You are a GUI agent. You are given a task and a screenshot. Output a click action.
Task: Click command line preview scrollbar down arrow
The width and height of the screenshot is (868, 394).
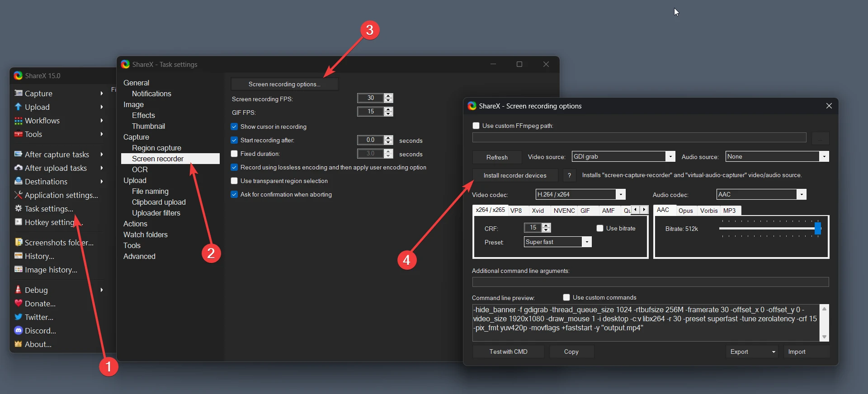(824, 337)
